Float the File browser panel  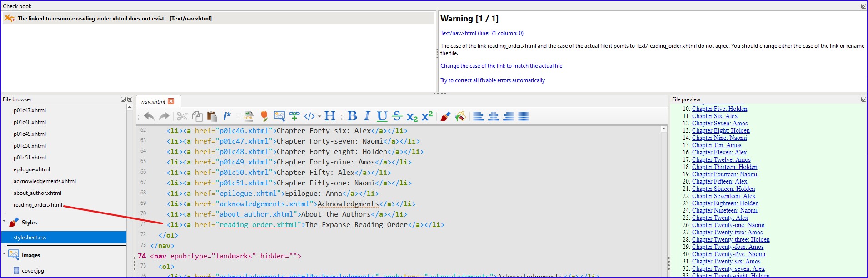pos(123,99)
